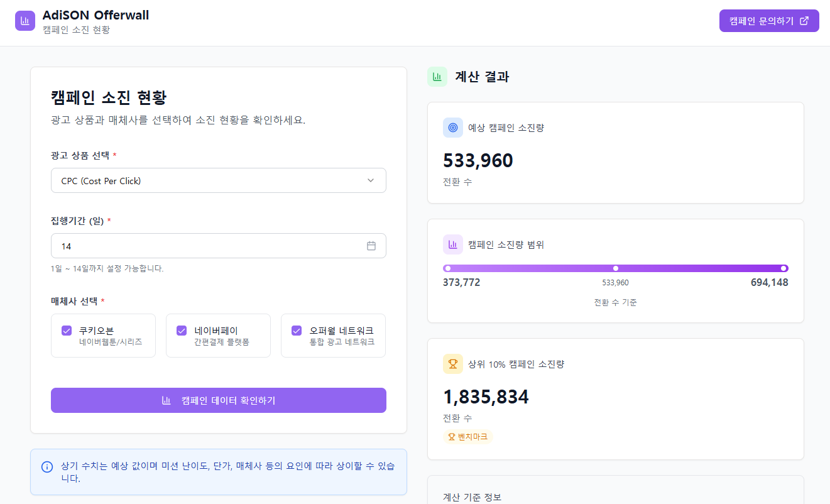Click the middle marker of the range bar
This screenshot has width=830, height=504.
(x=616, y=268)
